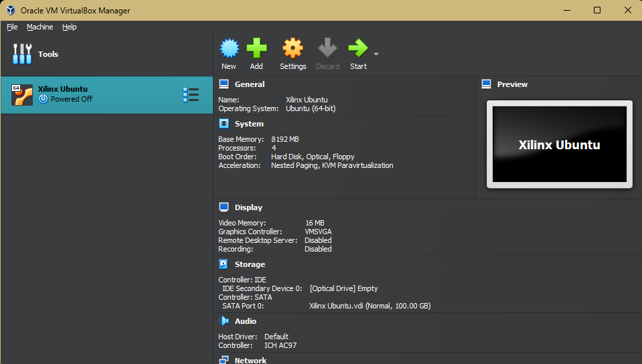Open Settings with the orange gear icon
The image size is (642, 364).
pos(293,48)
